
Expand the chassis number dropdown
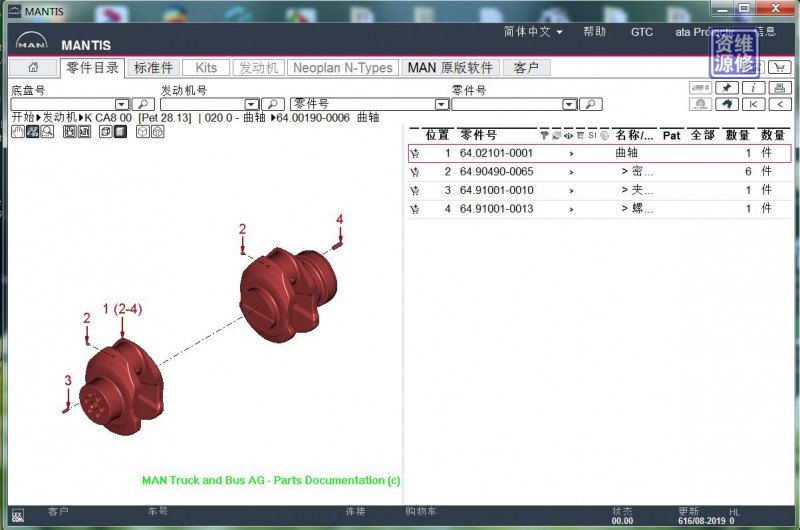pyautogui.click(x=122, y=104)
